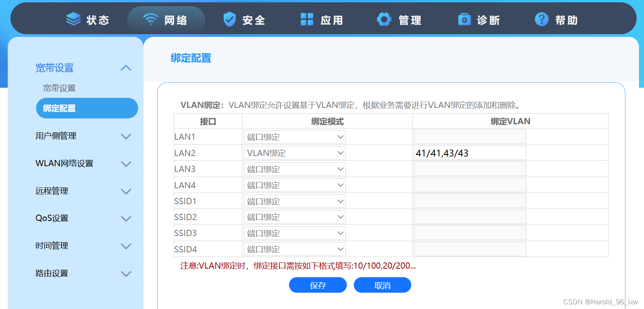Open LAN2 VLAN绑定 mode dropdown
Image resolution: width=644 pixels, height=309 pixels.
[x=295, y=153]
